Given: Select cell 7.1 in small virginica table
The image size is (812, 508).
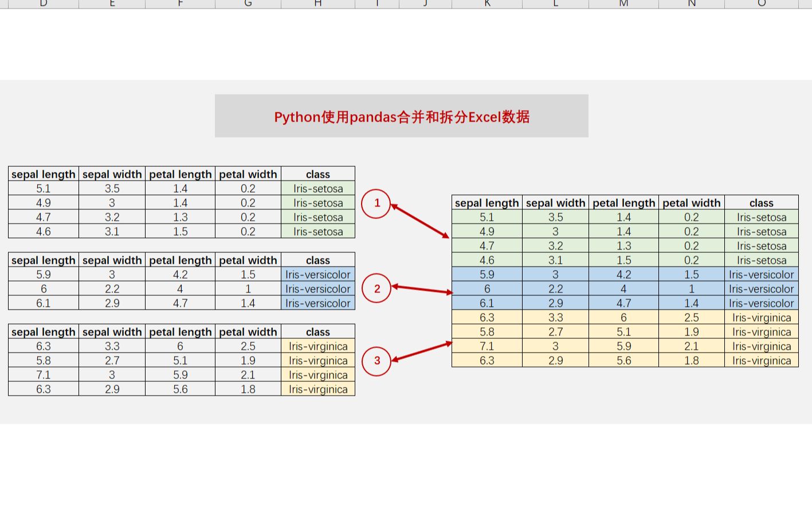Looking at the screenshot, I should [x=44, y=374].
